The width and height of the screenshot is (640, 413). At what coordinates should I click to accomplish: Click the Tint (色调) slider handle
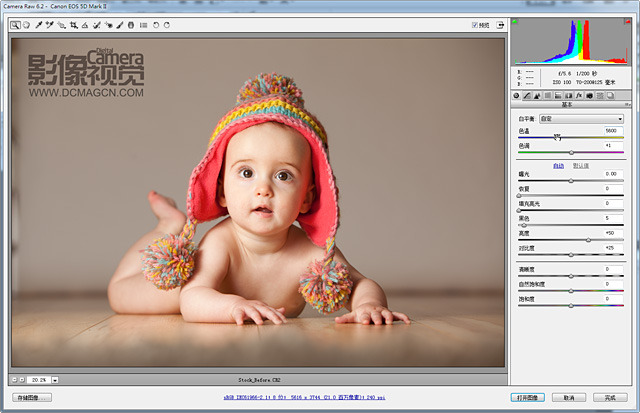click(x=571, y=153)
